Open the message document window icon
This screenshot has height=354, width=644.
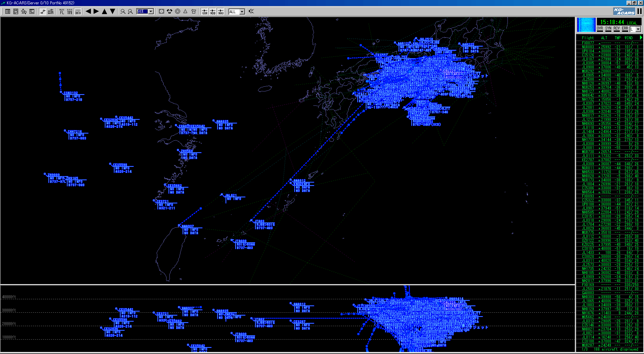point(16,11)
